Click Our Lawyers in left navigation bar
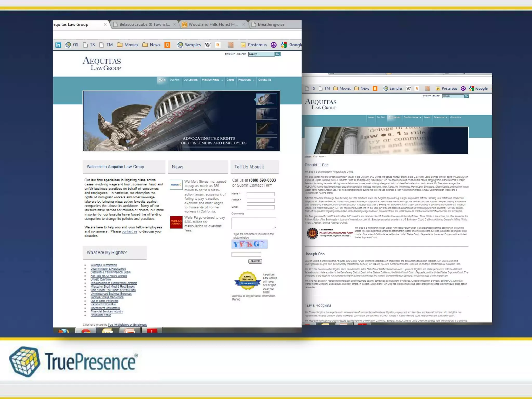532x399 pixels. pyautogui.click(x=190, y=80)
